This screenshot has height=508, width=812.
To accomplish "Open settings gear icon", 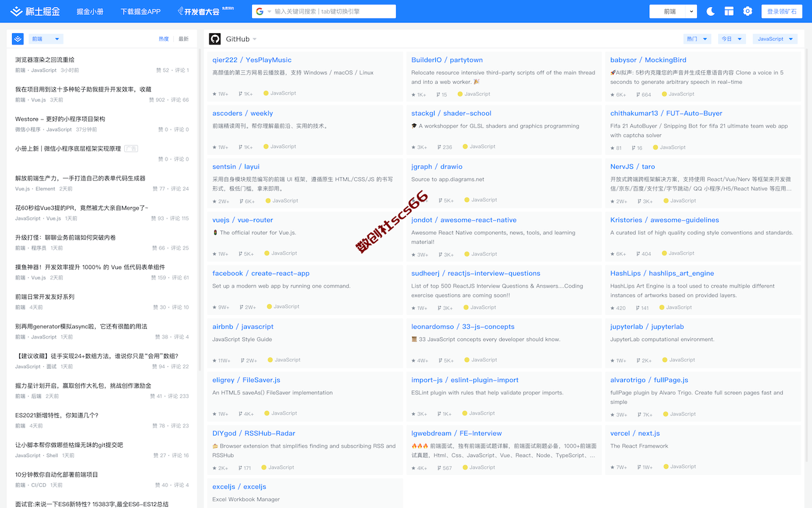I will (x=747, y=11).
